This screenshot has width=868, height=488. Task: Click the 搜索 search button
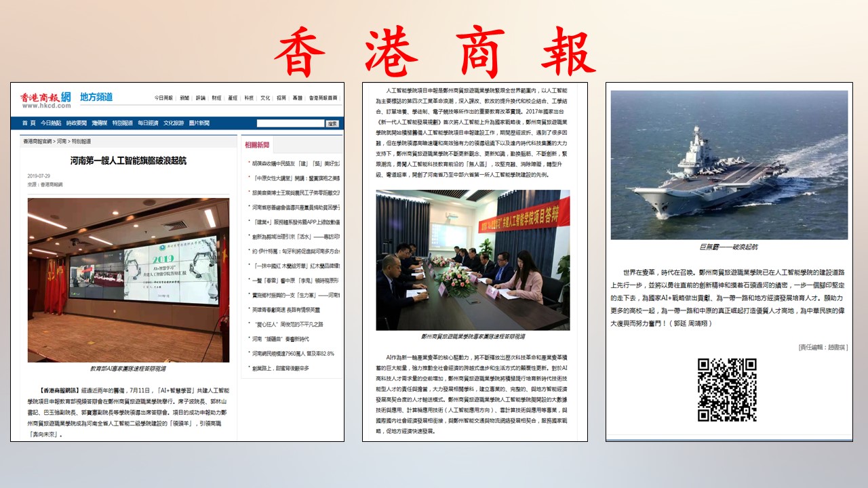332,123
